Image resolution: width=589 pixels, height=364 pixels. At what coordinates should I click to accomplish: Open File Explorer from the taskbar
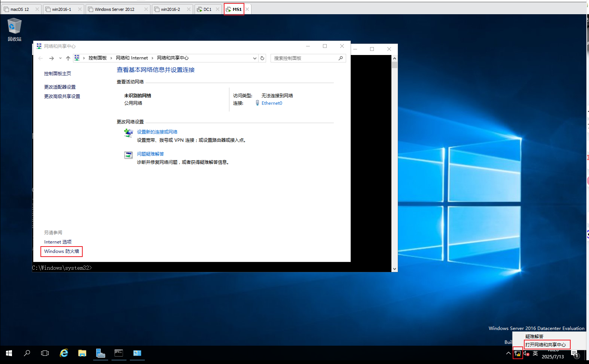(x=82, y=353)
